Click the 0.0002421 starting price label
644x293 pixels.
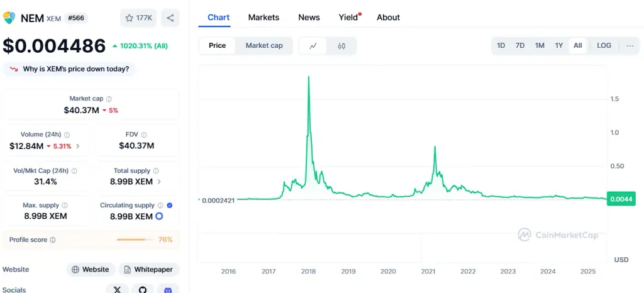[x=218, y=201]
